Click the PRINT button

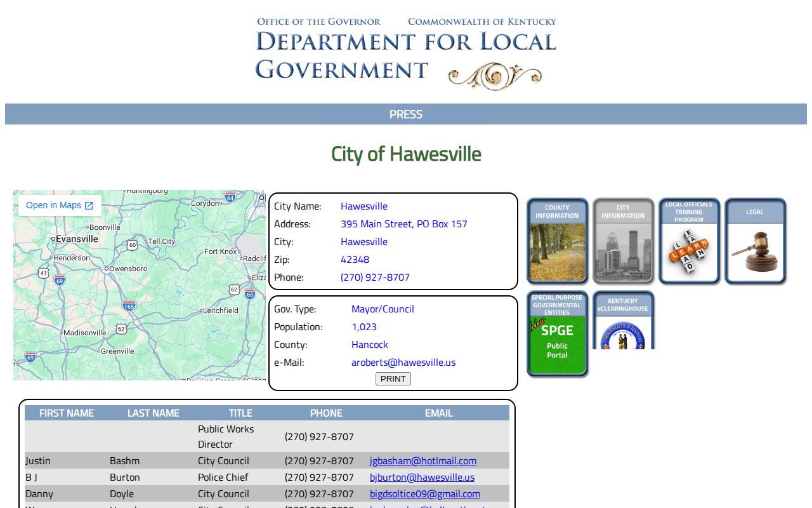tap(393, 378)
